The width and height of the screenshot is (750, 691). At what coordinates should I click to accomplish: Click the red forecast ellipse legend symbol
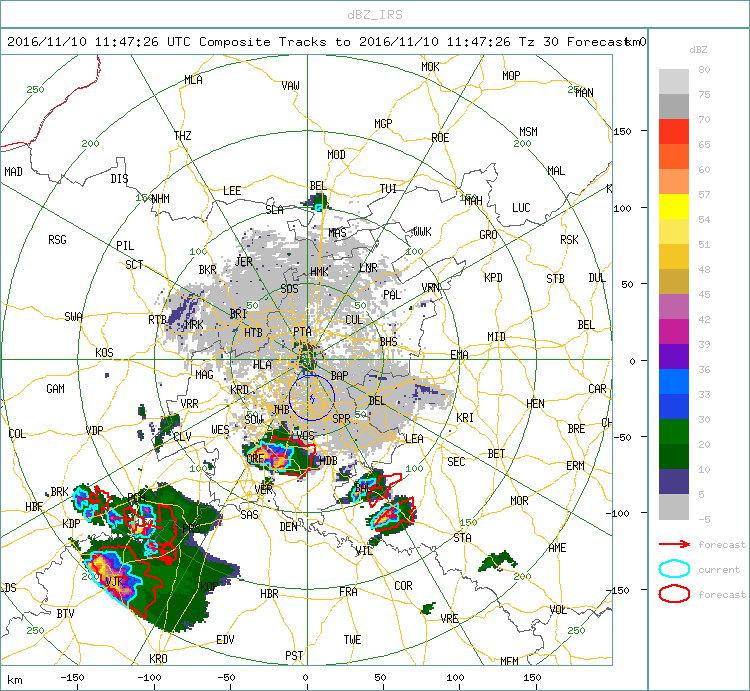click(674, 594)
